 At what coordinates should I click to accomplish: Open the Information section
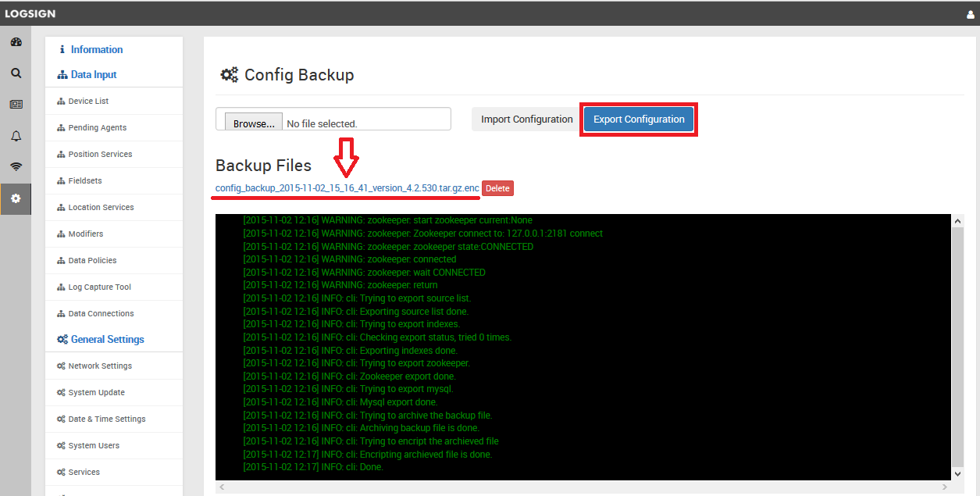(97, 49)
